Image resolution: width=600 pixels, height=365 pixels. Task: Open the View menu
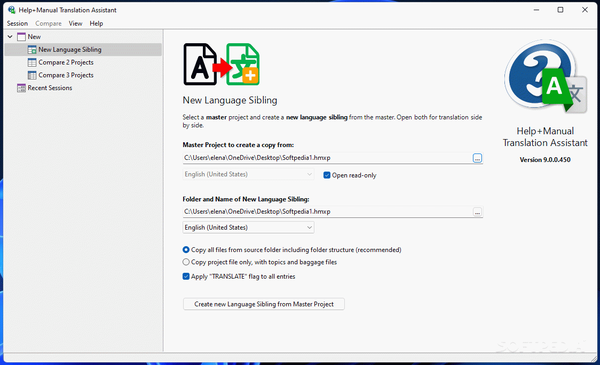tap(75, 23)
